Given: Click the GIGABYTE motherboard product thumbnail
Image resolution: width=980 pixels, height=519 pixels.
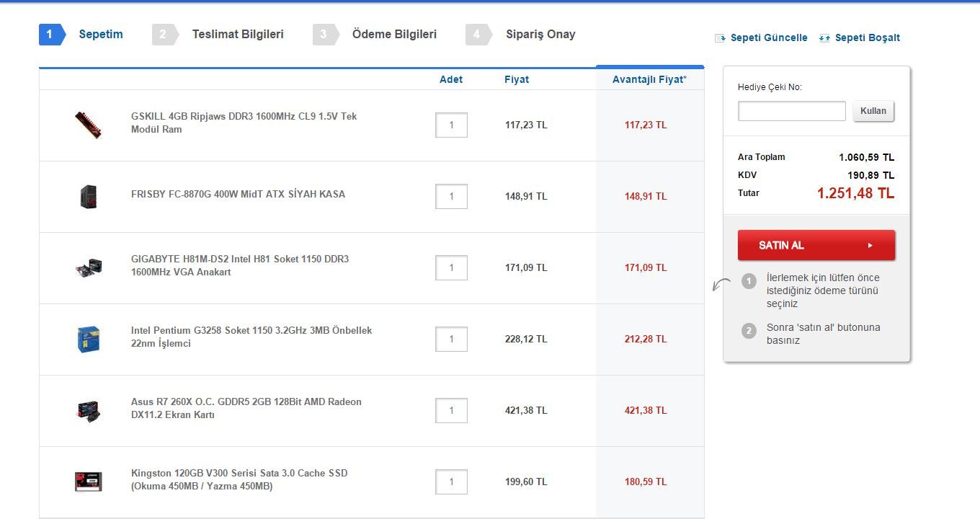Looking at the screenshot, I should [x=89, y=268].
